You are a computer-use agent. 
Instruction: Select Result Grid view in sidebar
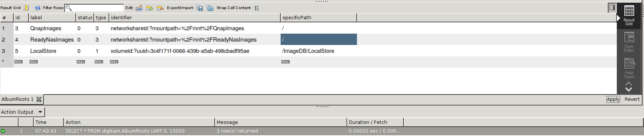pyautogui.click(x=629, y=16)
